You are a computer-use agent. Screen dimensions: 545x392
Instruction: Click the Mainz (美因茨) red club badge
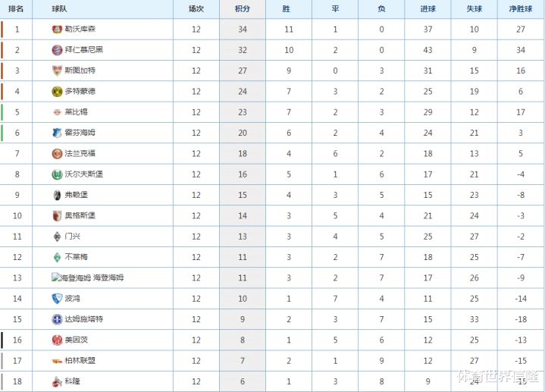57,340
